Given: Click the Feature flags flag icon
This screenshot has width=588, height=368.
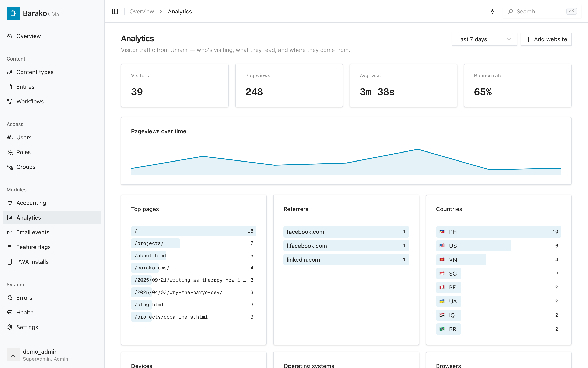Looking at the screenshot, I should [x=10, y=247].
